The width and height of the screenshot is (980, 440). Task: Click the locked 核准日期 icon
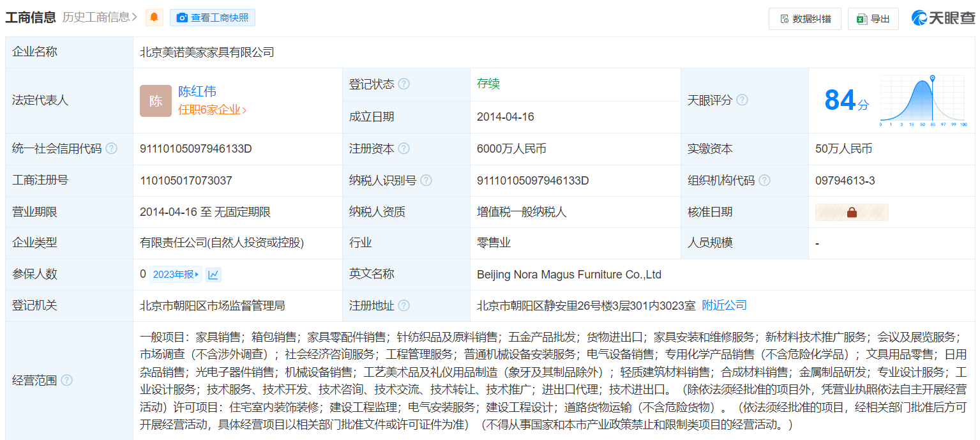click(852, 213)
